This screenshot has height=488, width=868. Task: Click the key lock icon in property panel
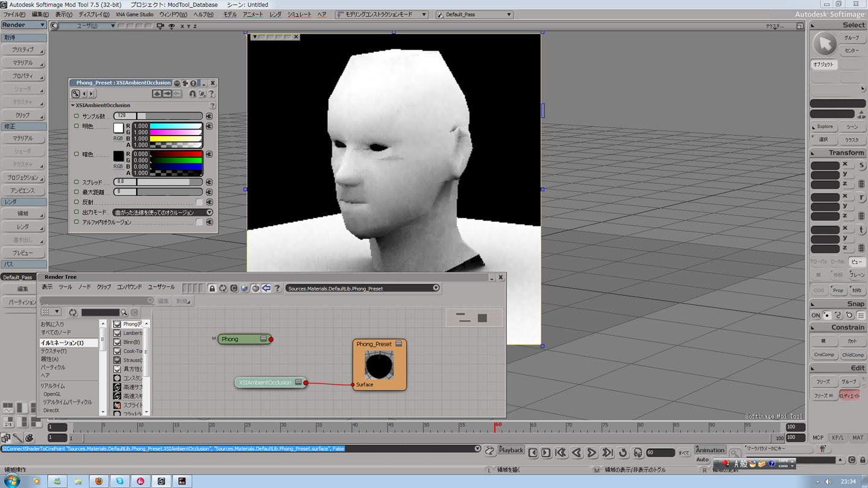click(76, 94)
